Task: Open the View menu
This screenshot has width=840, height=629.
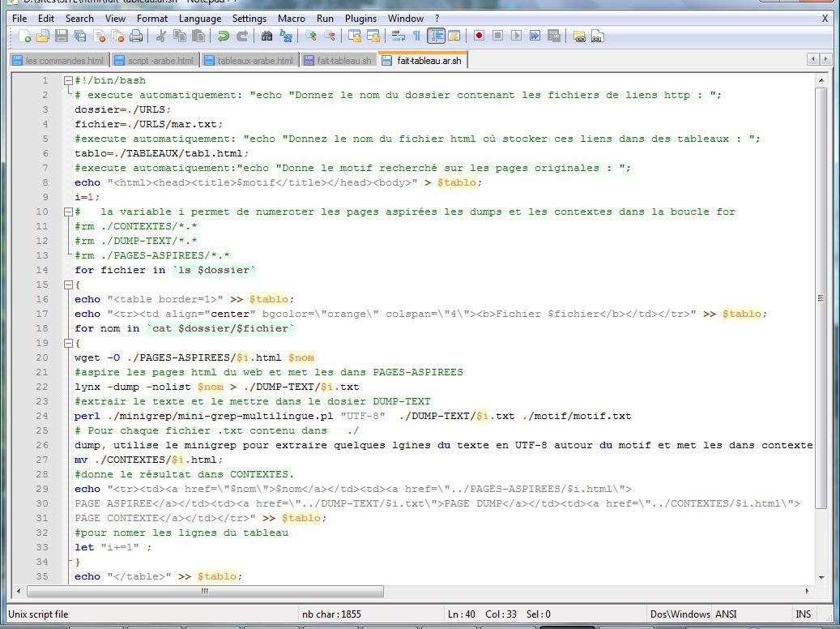Action: click(115, 18)
